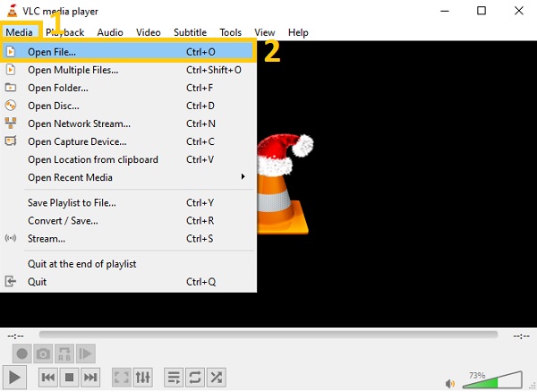Skip to next media track
The image size is (537, 392).
pos(90,378)
